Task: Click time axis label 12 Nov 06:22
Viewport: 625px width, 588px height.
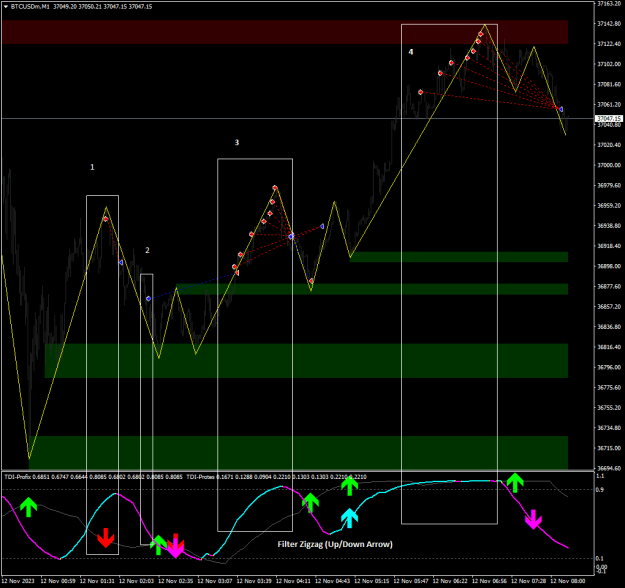Action: (450, 581)
